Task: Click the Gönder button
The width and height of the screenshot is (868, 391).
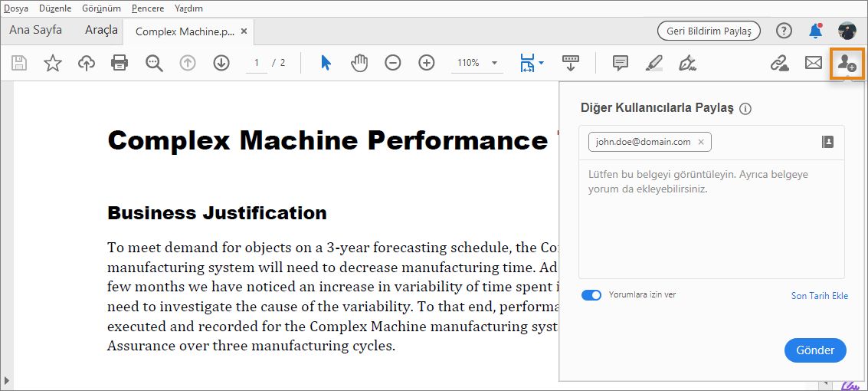Action: click(x=815, y=350)
